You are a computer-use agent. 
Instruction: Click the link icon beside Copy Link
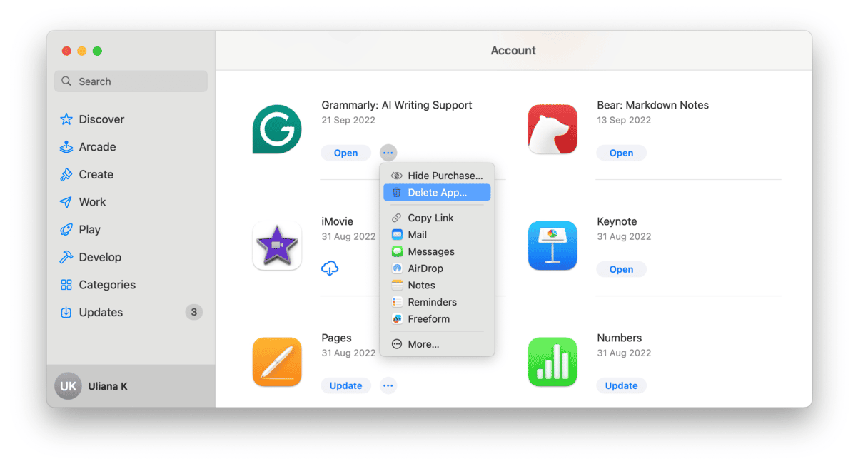point(397,218)
